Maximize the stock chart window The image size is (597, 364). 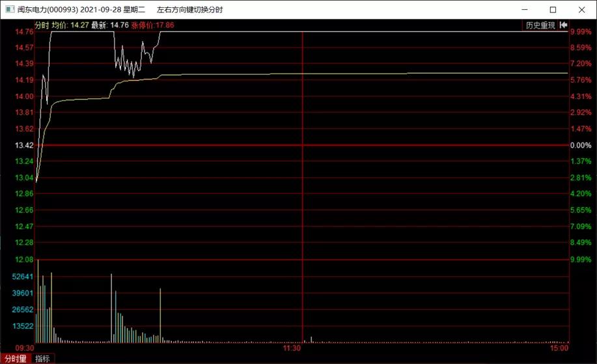click(553, 10)
